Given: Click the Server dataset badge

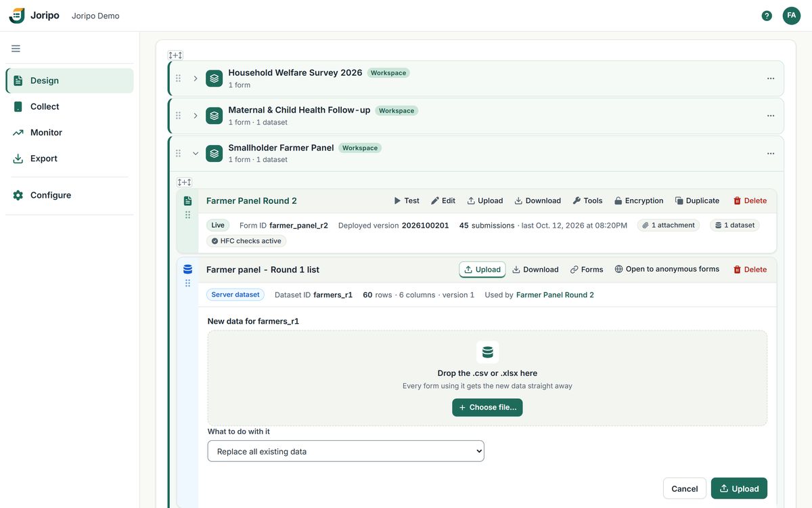Looking at the screenshot, I should [x=235, y=295].
